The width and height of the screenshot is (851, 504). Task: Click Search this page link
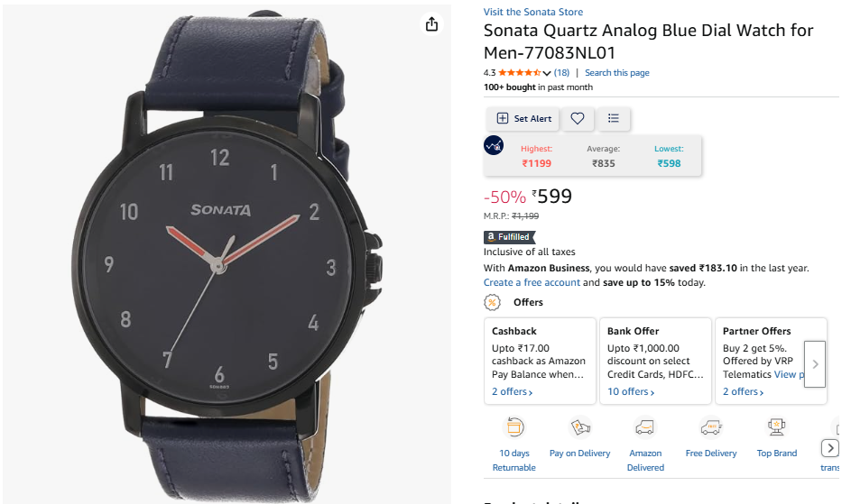click(x=617, y=73)
